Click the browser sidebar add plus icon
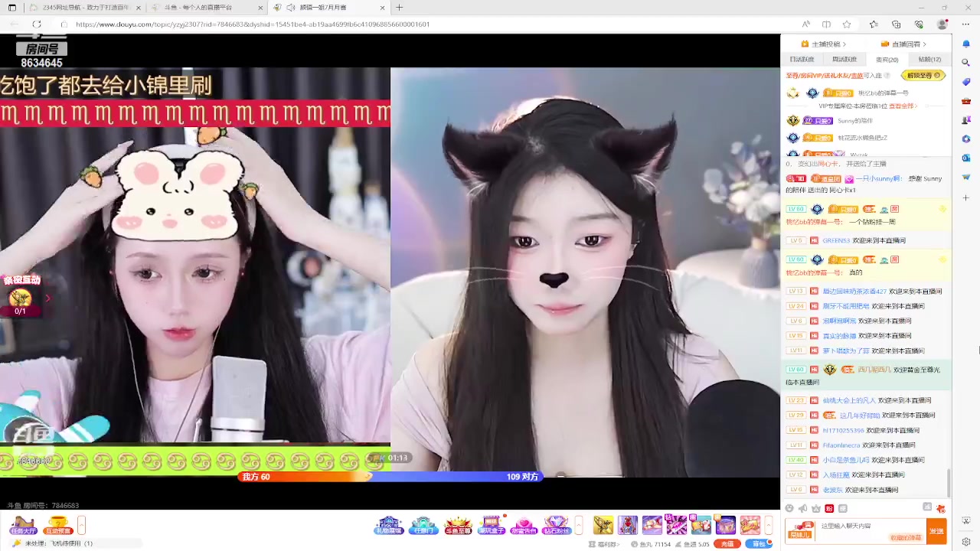 coord(966,197)
